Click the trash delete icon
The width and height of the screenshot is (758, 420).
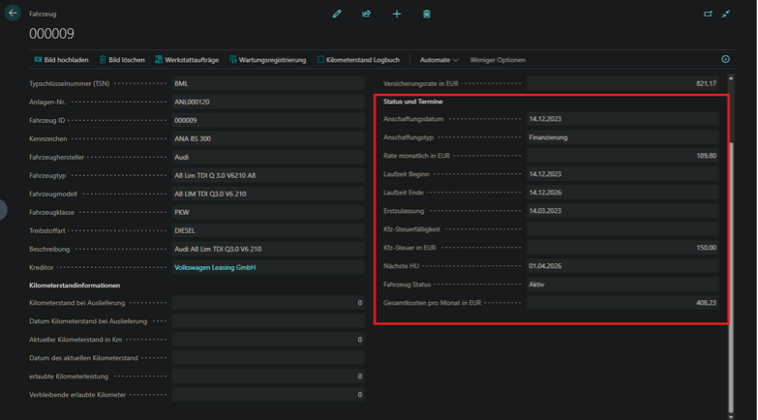point(427,14)
